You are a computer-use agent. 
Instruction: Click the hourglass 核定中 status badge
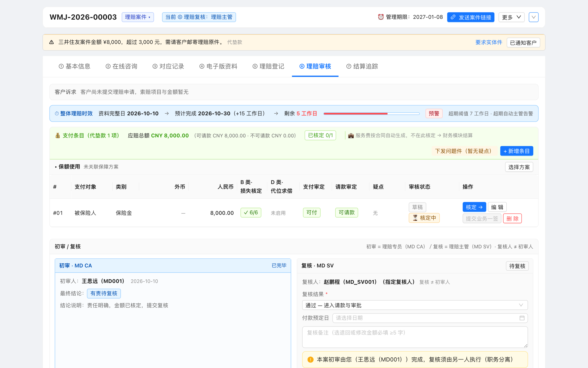coord(424,218)
